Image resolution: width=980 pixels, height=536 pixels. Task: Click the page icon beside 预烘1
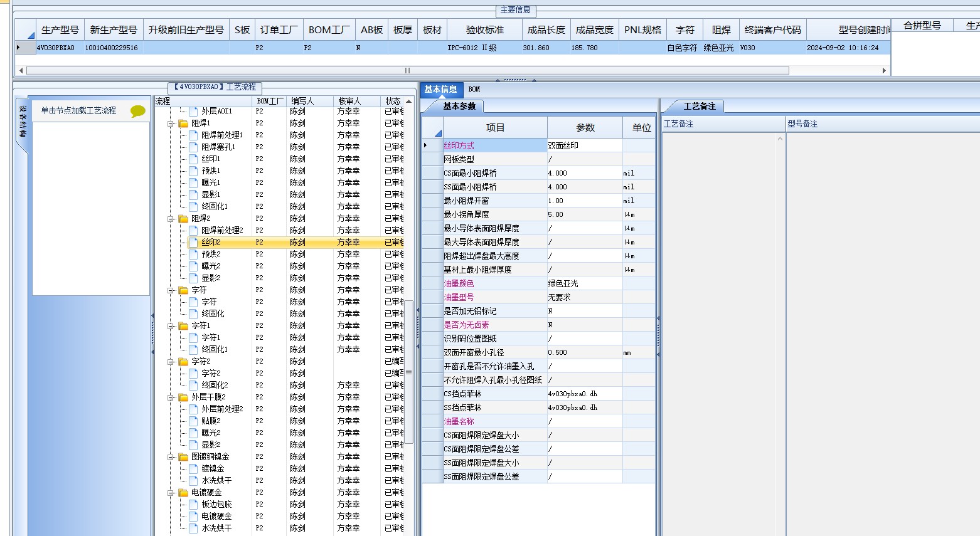[x=194, y=171]
